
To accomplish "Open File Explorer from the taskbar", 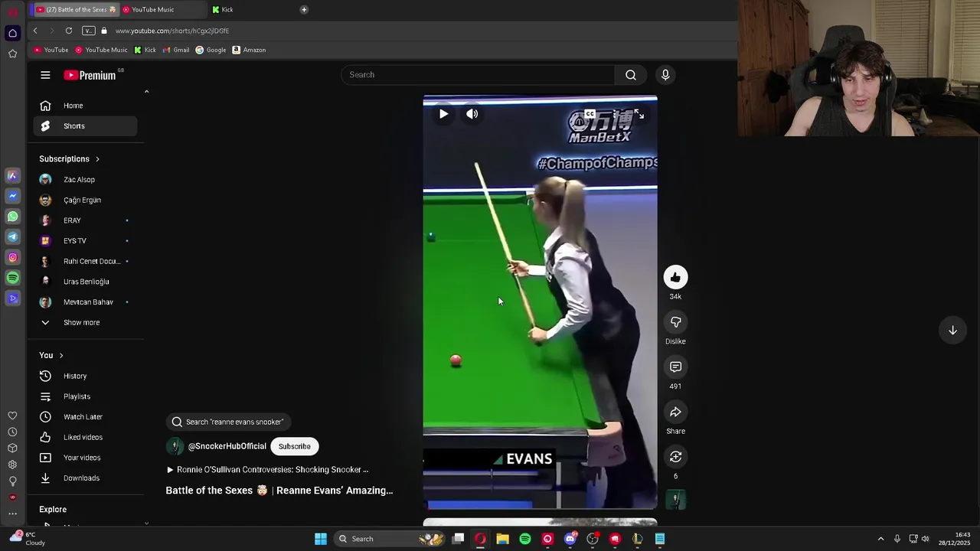I will [502, 539].
